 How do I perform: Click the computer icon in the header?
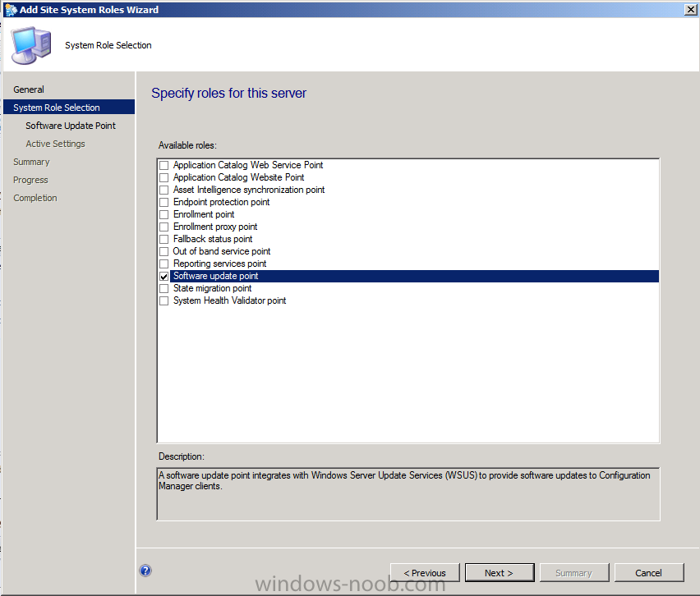tap(30, 45)
